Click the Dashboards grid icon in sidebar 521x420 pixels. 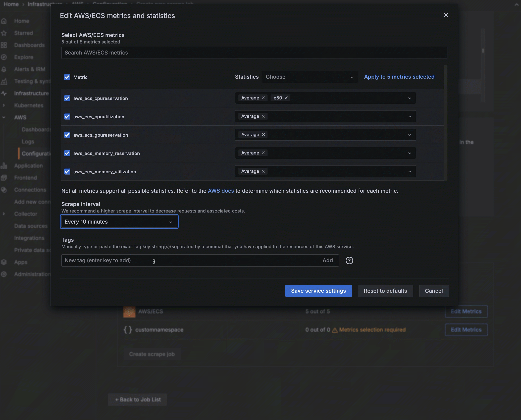click(x=4, y=45)
